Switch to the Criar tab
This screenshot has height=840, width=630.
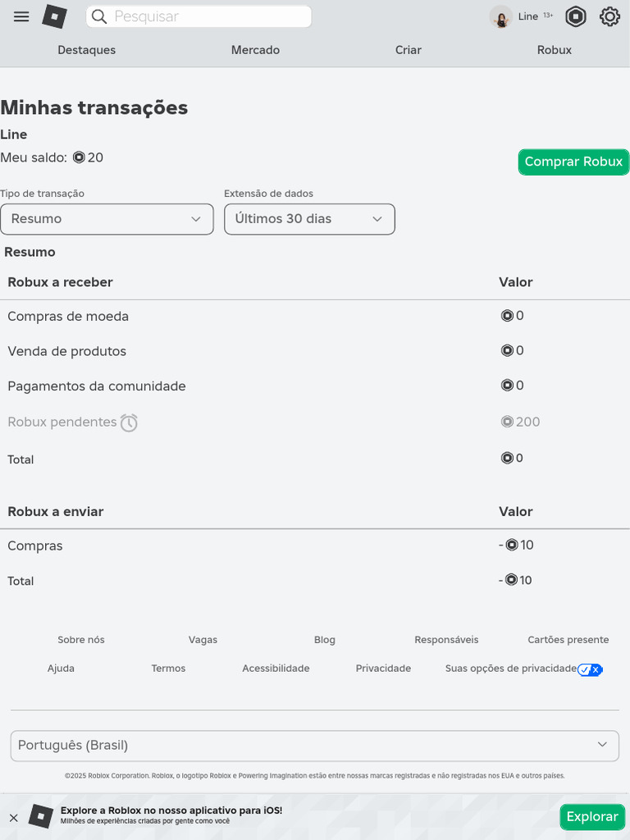pos(409,50)
